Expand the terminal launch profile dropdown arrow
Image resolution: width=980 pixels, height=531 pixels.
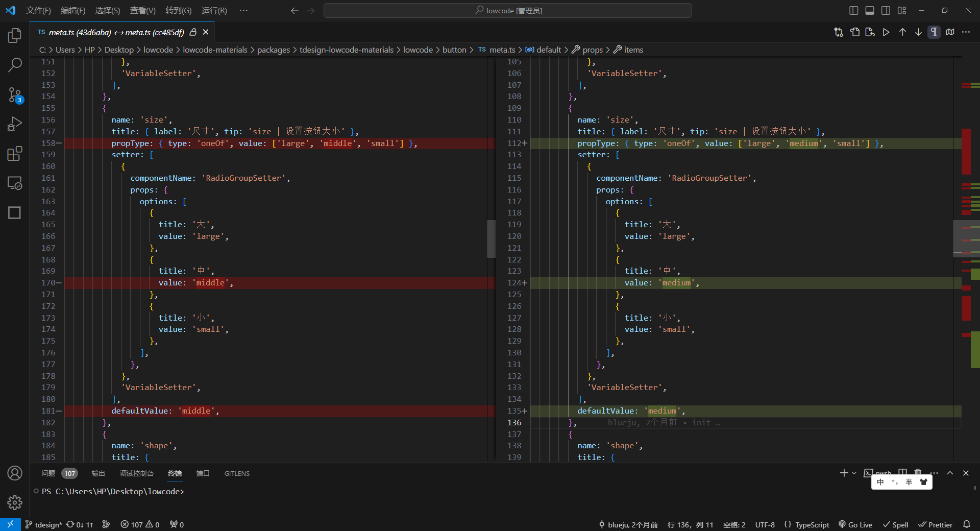[x=854, y=473]
